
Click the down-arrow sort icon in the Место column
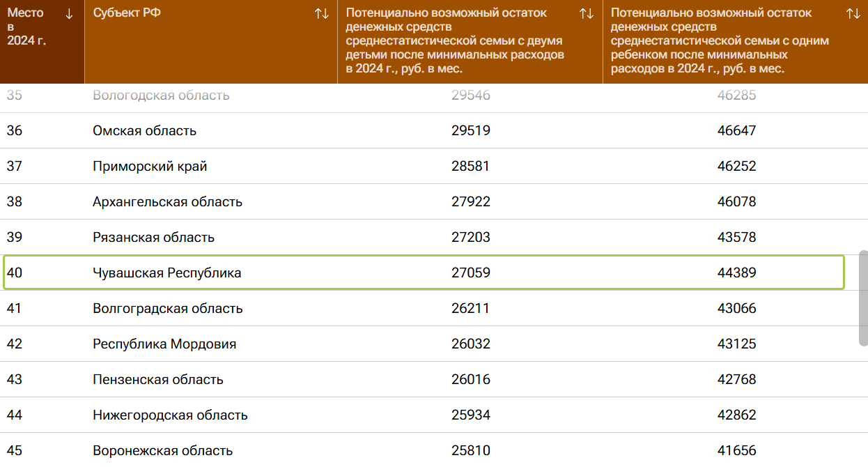69,14
